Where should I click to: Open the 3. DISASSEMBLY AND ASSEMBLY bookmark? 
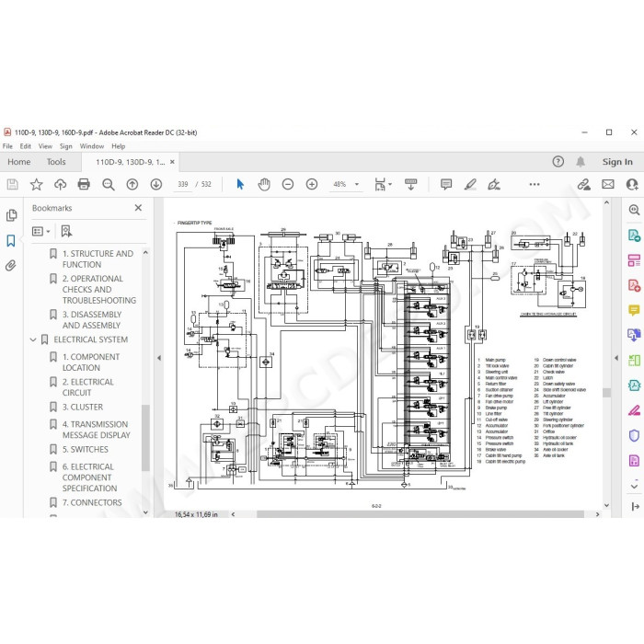tap(92, 320)
